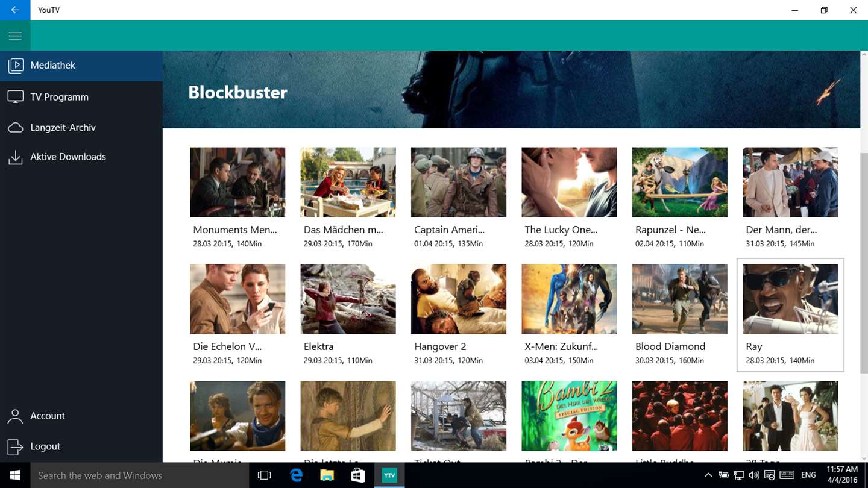This screenshot has width=868, height=488.
Task: Click the network icon in tray
Action: pos(739,475)
